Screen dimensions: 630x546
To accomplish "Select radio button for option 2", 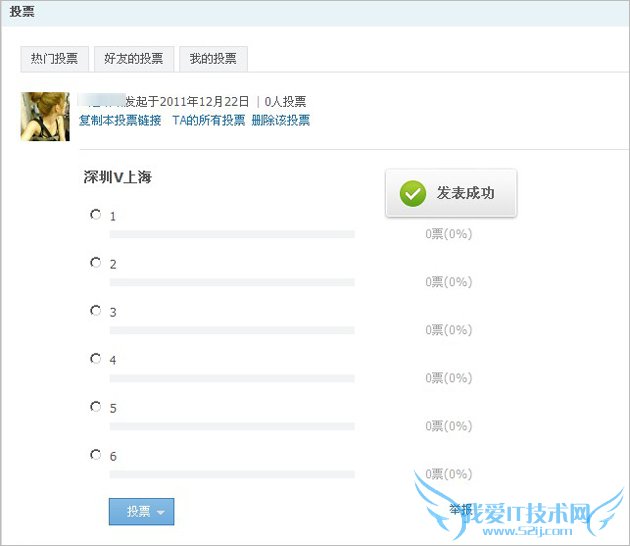I will coord(96,262).
